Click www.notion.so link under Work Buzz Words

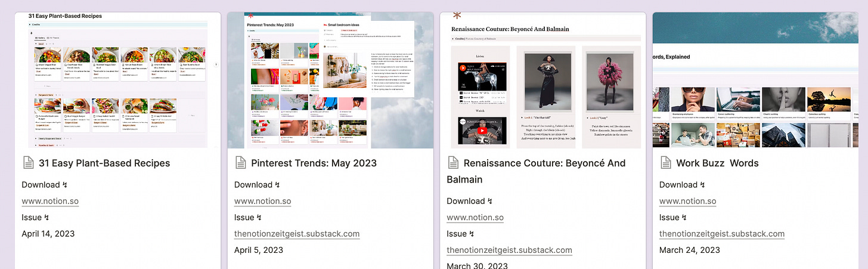(688, 201)
